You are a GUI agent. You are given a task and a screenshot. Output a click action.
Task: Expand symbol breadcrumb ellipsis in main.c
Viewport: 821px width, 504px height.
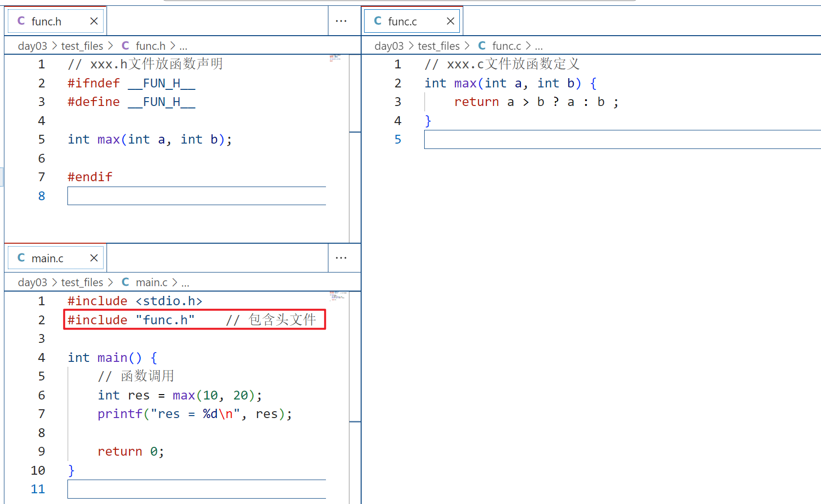(185, 283)
